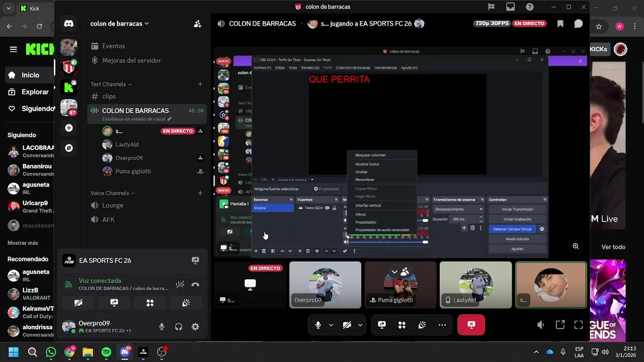Stream EA SPORTS FC 26 screen-share icon
Screen dimensions: 644x362
click(195, 260)
